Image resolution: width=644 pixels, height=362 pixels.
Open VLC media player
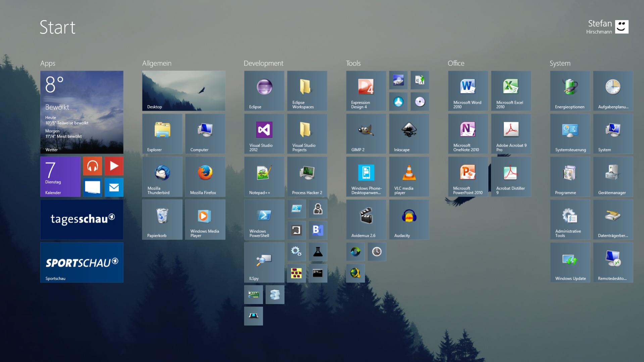coord(409,176)
